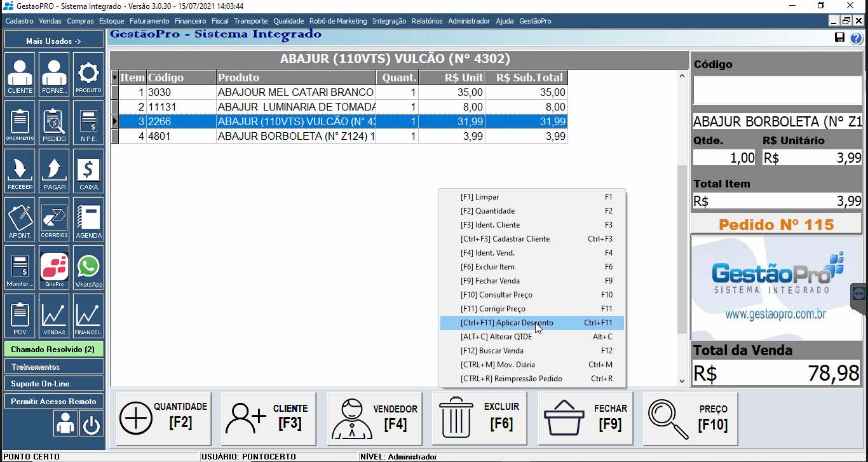
Task: Open the Fiscal menu
Action: [x=220, y=21]
